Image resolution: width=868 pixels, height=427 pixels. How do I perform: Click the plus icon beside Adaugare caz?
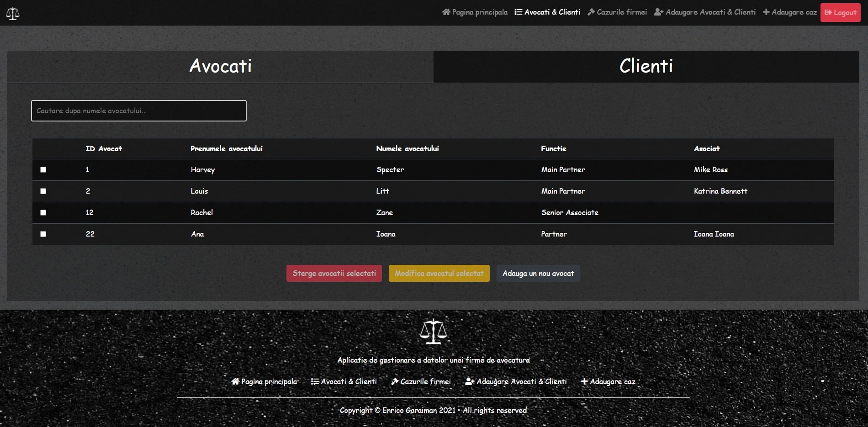pyautogui.click(x=766, y=12)
